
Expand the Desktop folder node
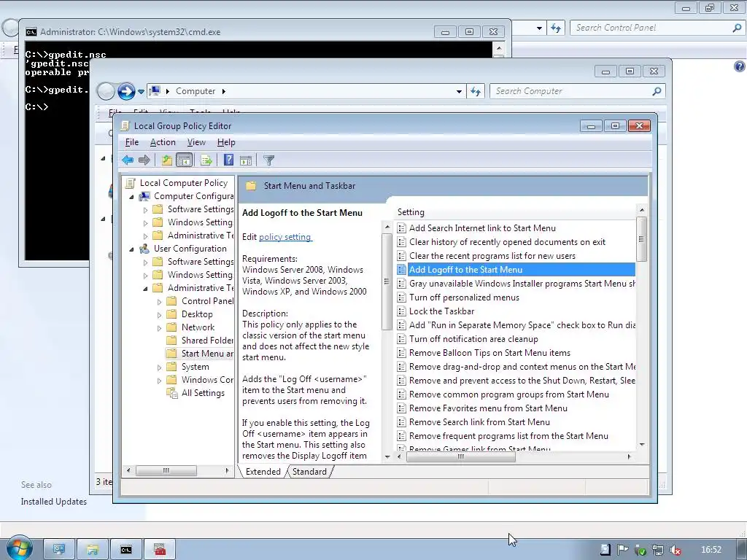click(160, 315)
